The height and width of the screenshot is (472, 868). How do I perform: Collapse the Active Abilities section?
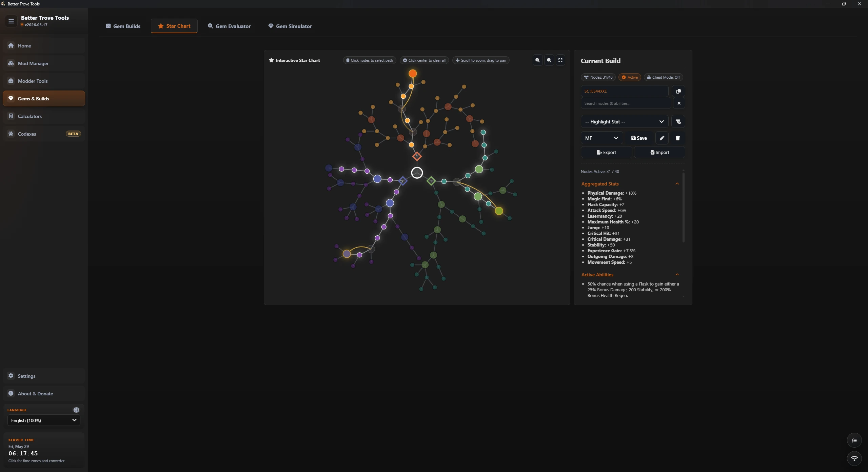coord(677,275)
